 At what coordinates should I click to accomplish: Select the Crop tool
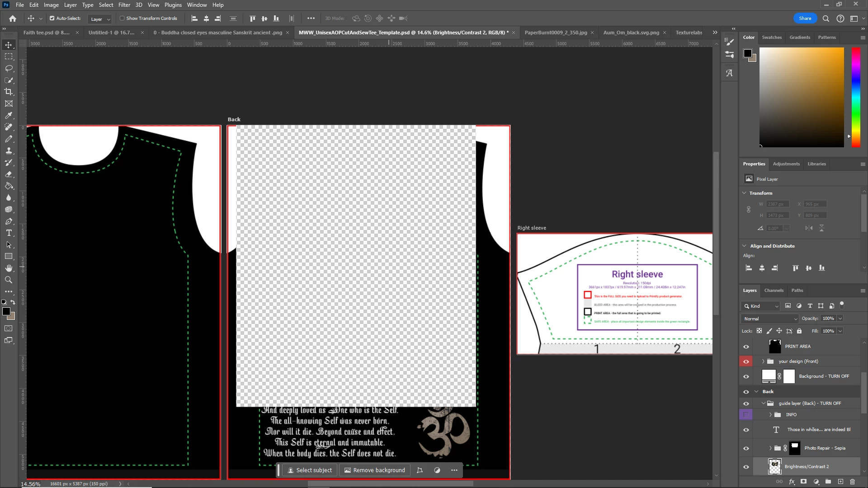9,92
